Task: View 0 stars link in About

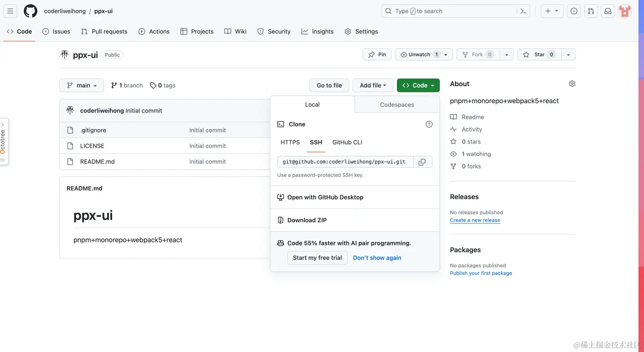Action: (465, 142)
